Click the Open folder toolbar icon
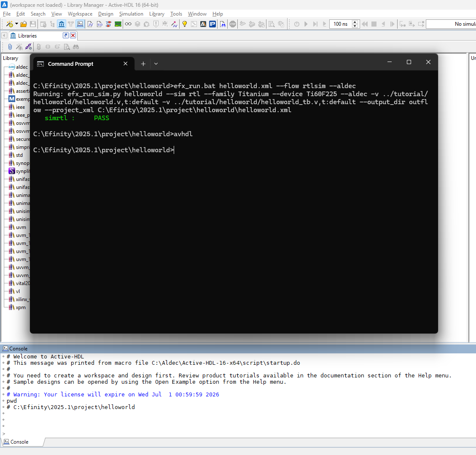476x455 pixels. [x=23, y=24]
